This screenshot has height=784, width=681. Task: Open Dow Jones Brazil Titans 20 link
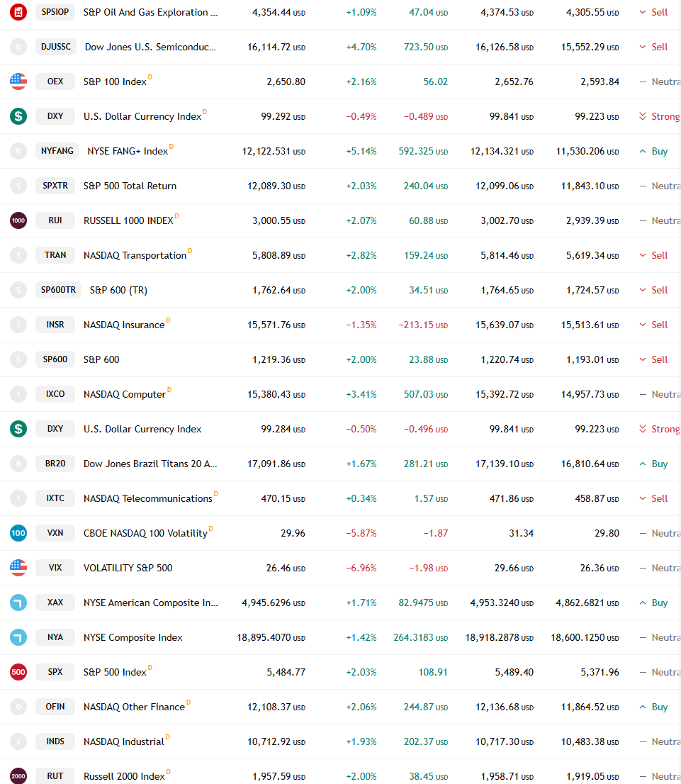(150, 464)
